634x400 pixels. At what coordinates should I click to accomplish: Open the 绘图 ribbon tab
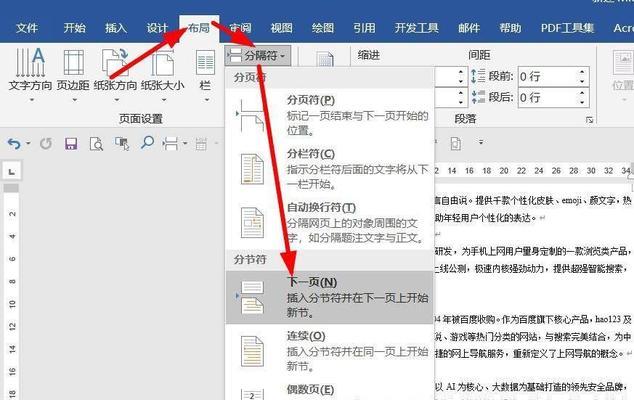click(x=323, y=28)
